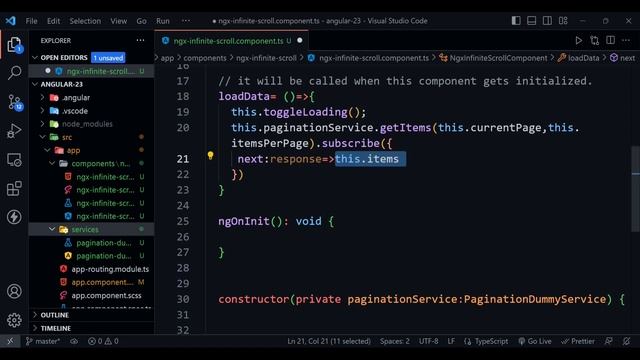640x360 pixels.
Task: Click Prettier in status bar
Action: 578,341
